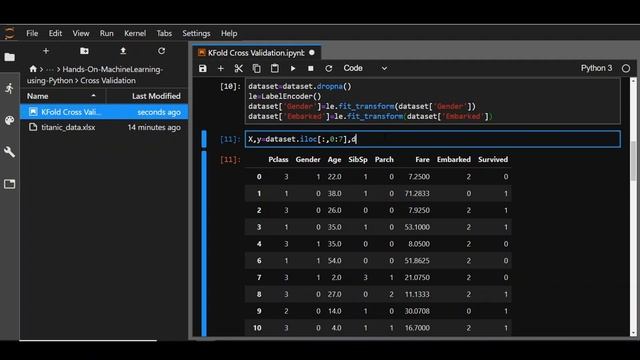The image size is (640, 360).
Task: Click the SibSp column header
Action: pyautogui.click(x=358, y=160)
